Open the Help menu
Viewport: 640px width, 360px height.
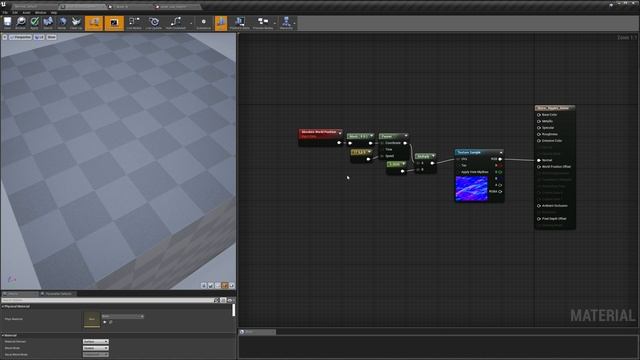pos(54,13)
